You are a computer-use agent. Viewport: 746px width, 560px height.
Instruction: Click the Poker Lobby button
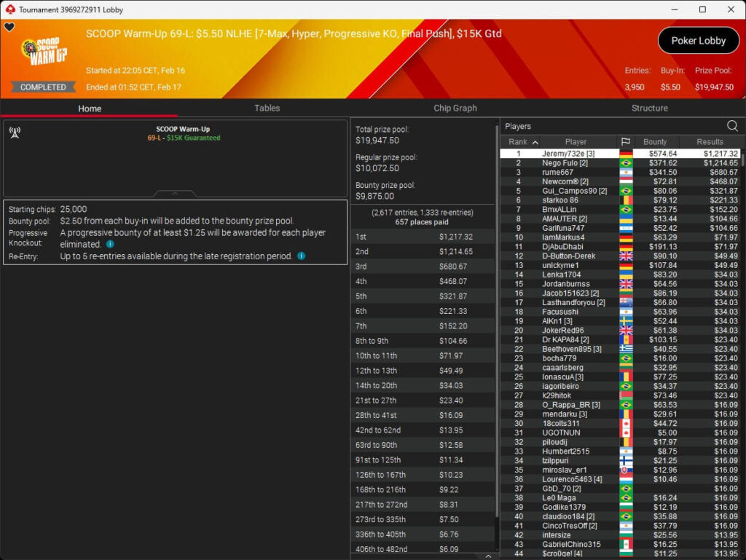698,41
